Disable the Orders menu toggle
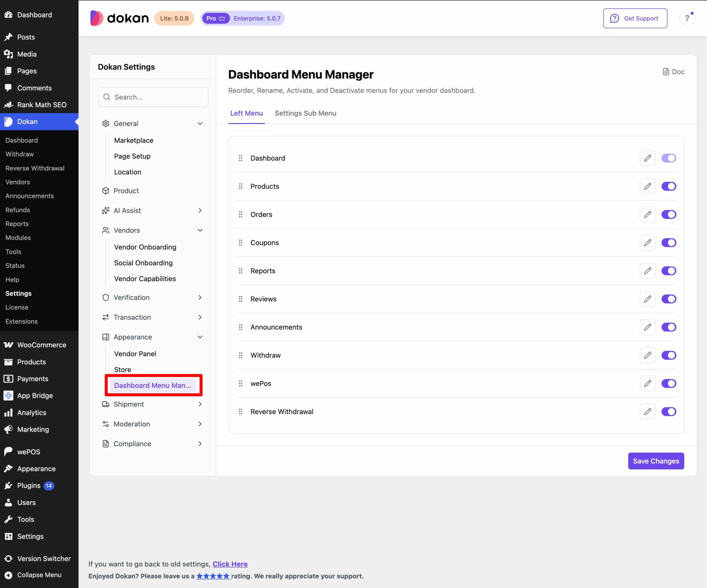Screen dimensions: 707x588 [669, 215]
